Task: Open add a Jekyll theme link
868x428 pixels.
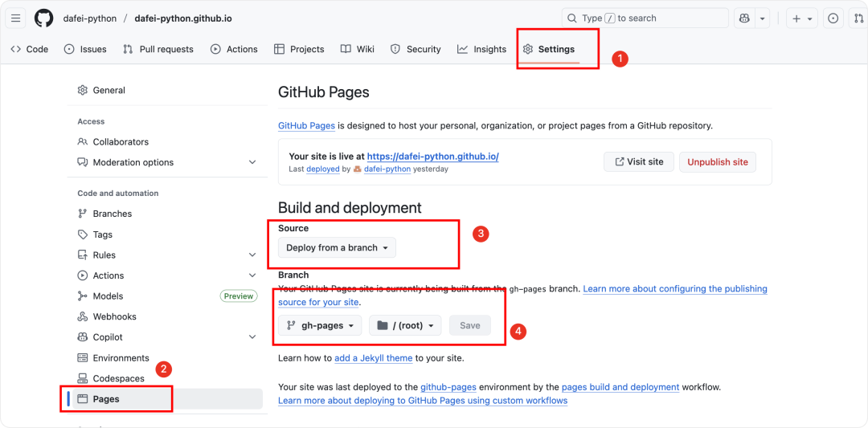Action: pos(374,358)
